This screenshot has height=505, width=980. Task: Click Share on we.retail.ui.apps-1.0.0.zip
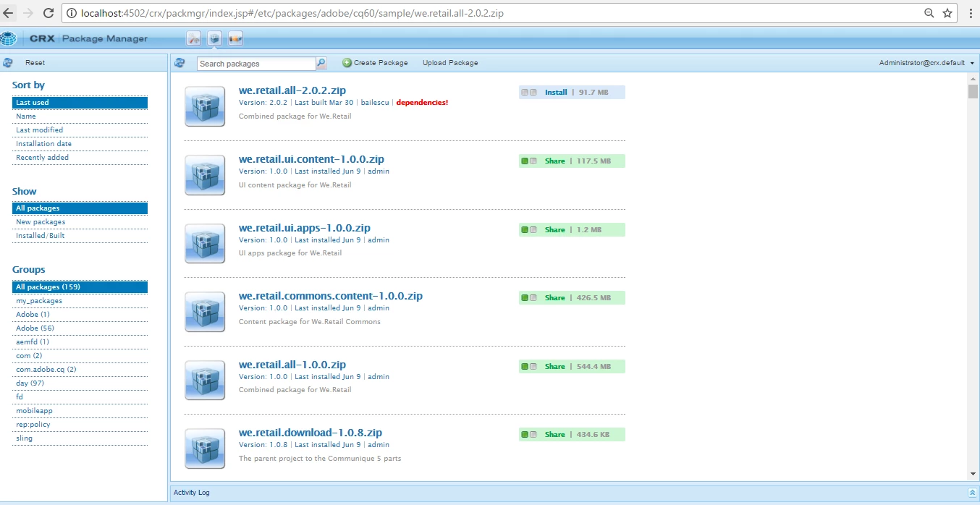click(x=555, y=230)
